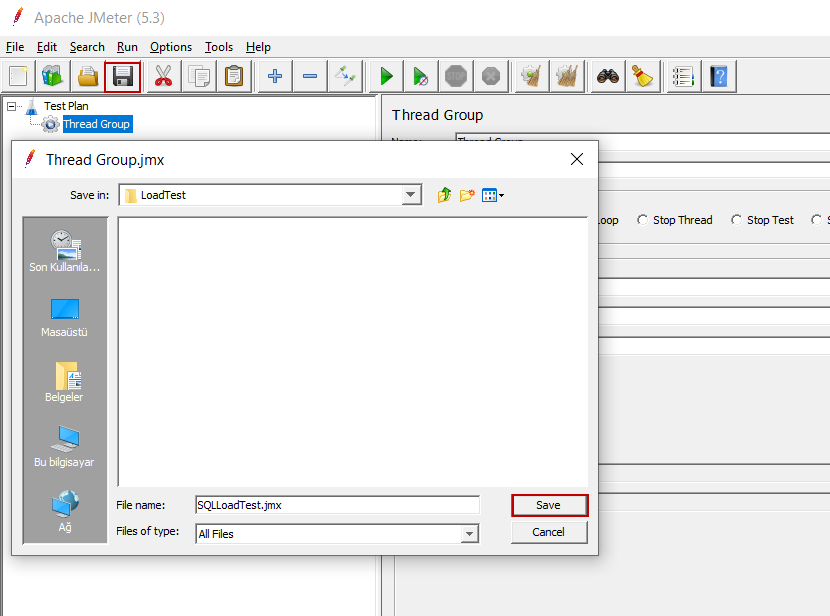Go up one folder level in dialog
Image resolution: width=830 pixels, height=616 pixels.
[x=444, y=195]
